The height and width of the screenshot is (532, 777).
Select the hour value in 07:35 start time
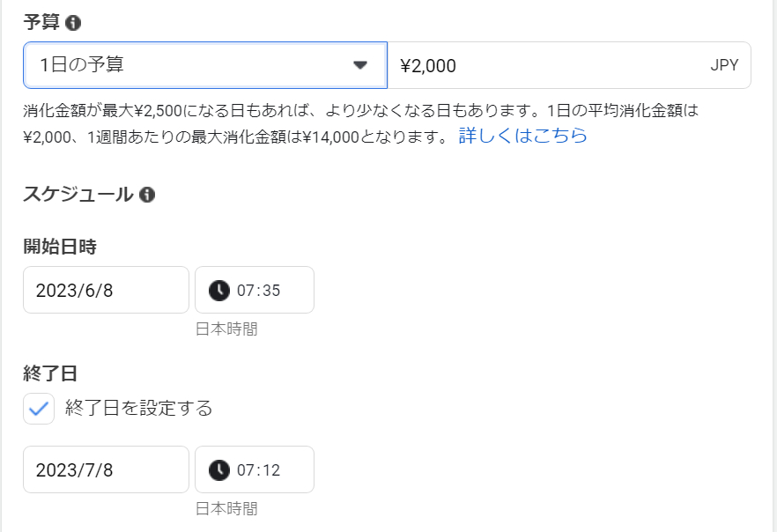tap(245, 290)
